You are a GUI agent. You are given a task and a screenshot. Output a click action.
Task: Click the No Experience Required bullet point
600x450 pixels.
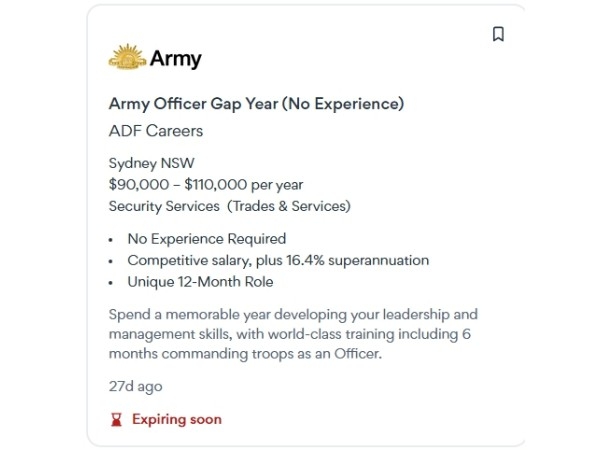point(207,239)
